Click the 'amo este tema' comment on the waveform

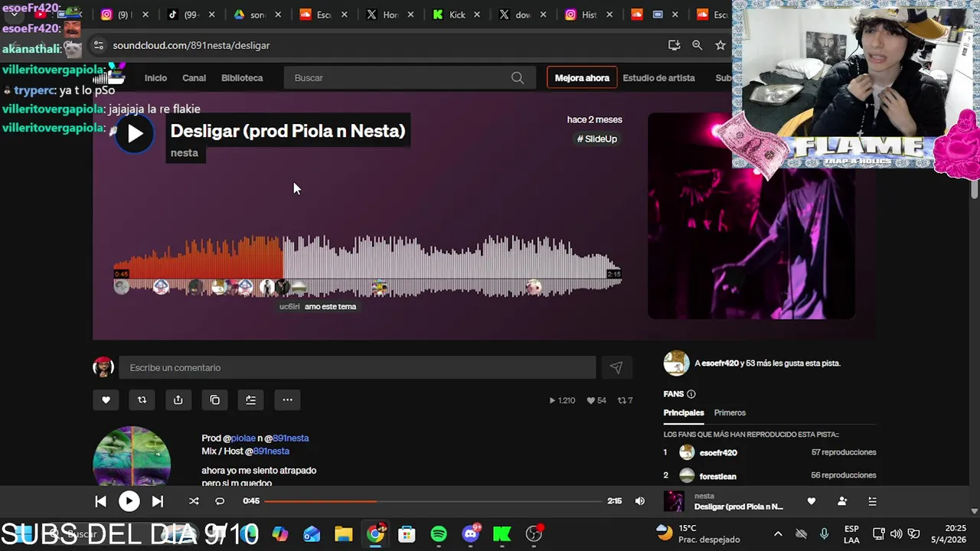click(330, 307)
